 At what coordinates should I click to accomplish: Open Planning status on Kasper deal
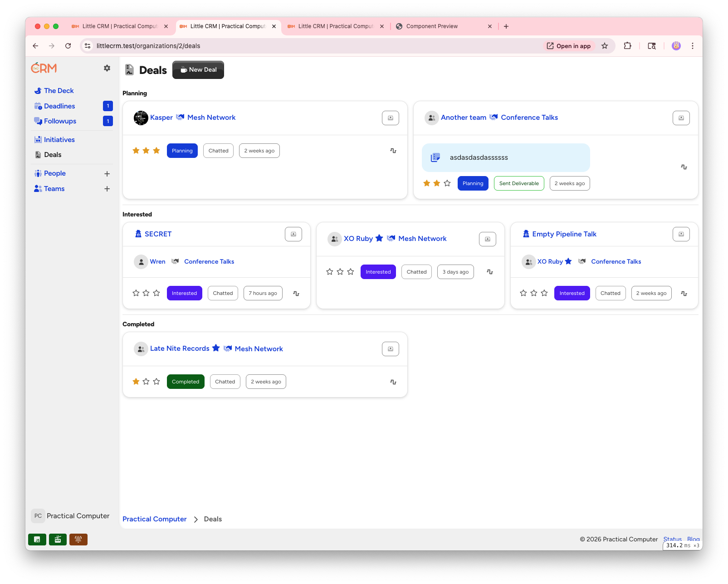coord(182,151)
